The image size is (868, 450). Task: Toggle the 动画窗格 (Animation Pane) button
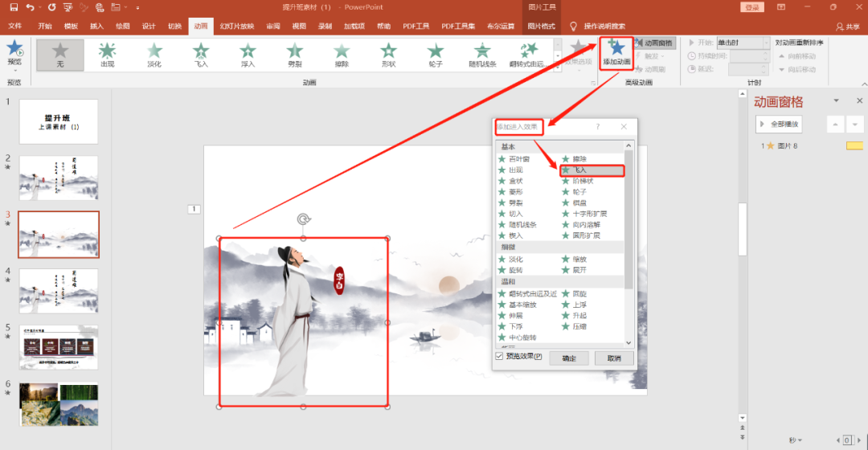(x=653, y=43)
